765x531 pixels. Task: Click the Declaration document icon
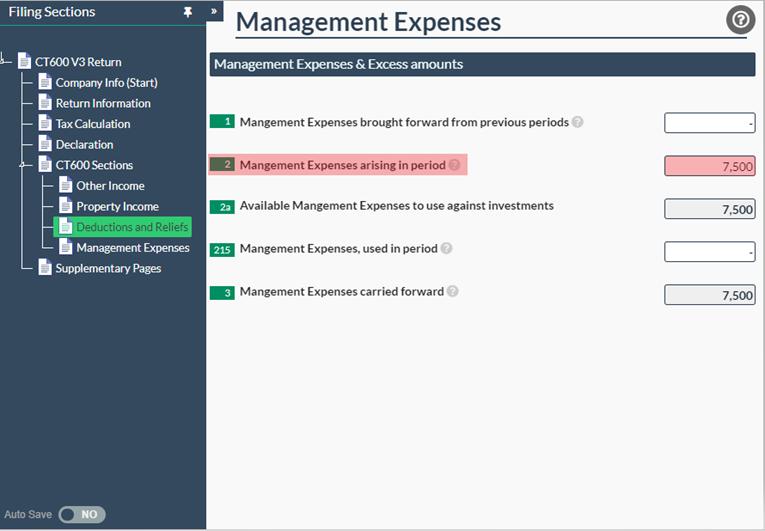pos(45,144)
